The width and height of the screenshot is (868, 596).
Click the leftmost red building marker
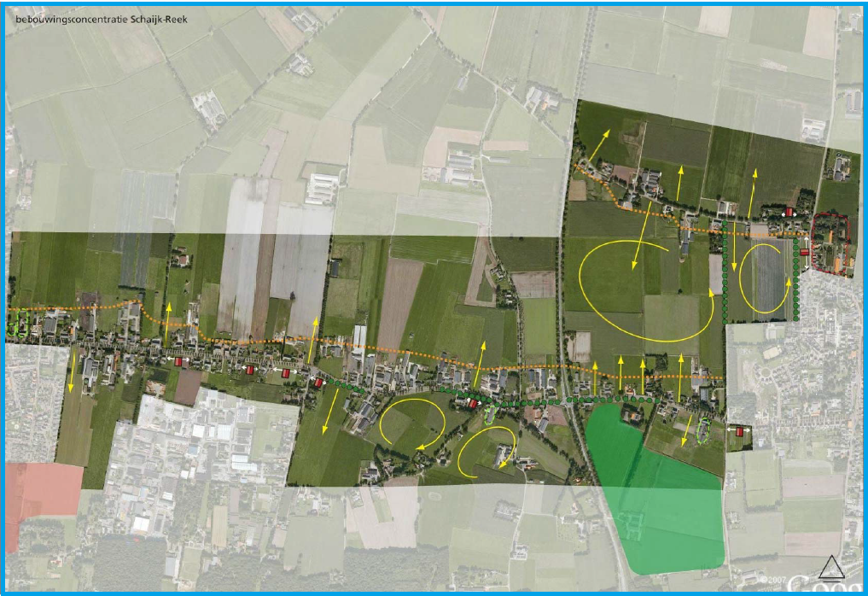[179, 362]
